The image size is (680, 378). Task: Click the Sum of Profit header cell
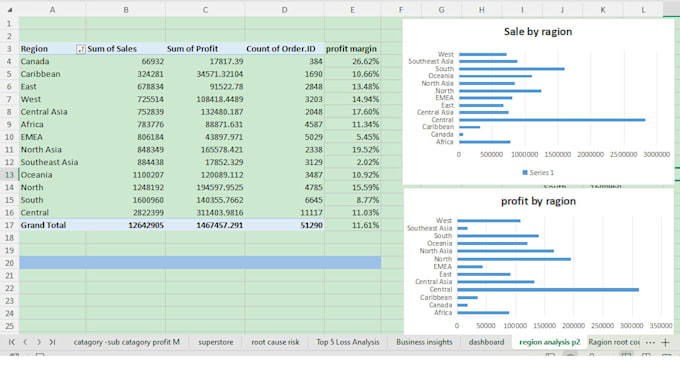click(205, 49)
